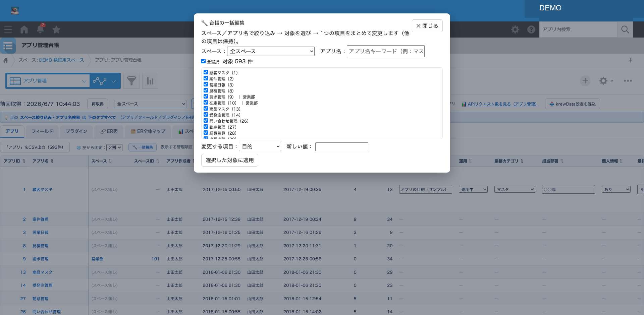This screenshot has width=644, height=315.
Task: Open the filter funnel icon
Action: point(131,81)
